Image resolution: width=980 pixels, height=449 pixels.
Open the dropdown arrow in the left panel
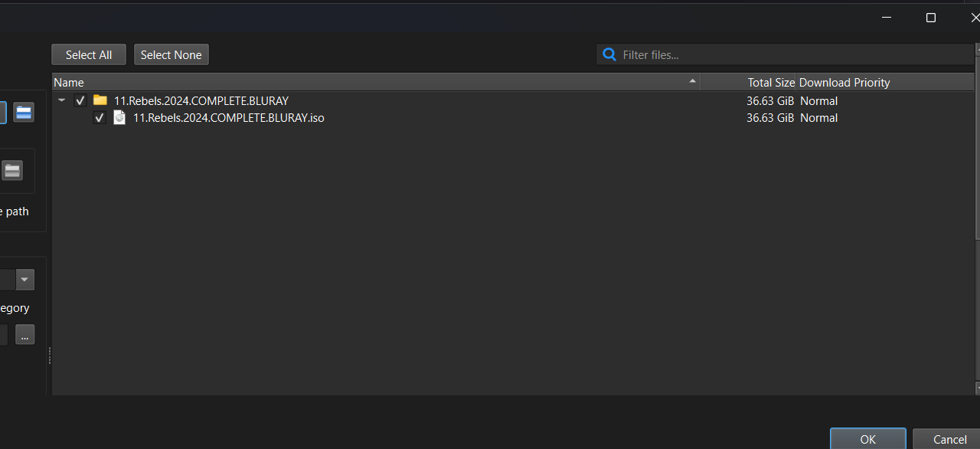[25, 280]
